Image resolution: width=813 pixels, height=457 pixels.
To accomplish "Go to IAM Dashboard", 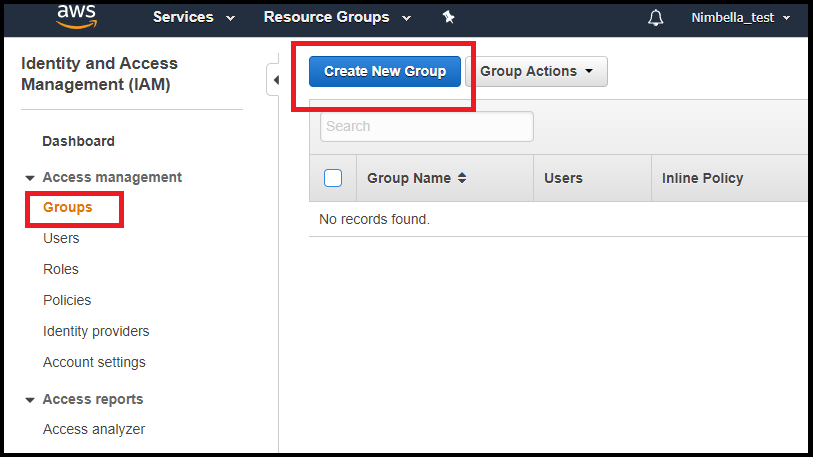I will point(78,141).
